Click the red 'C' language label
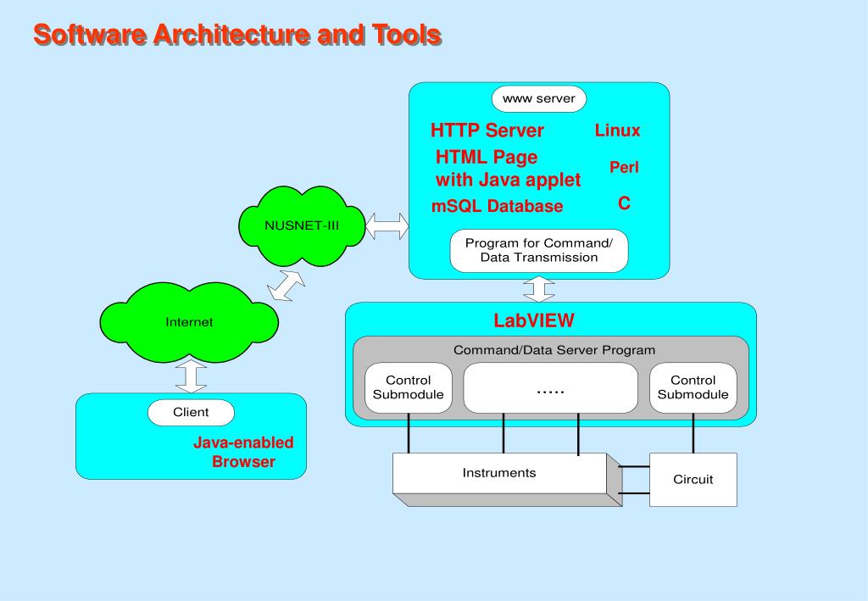Screen dimensions: 868x601 point(624,203)
